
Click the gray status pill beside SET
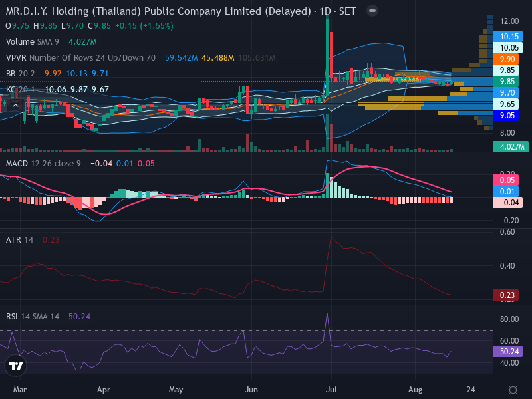372,11
